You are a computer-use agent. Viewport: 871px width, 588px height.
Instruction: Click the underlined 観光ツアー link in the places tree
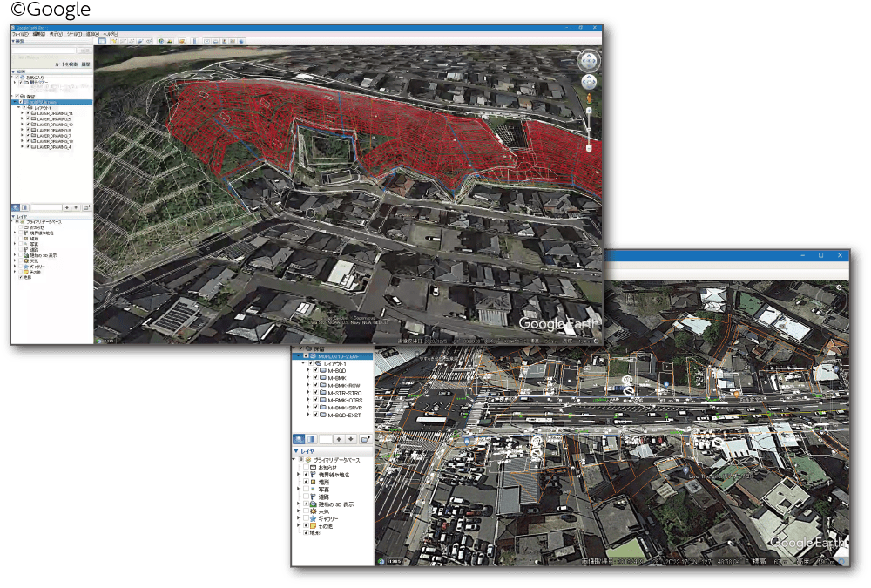click(39, 83)
